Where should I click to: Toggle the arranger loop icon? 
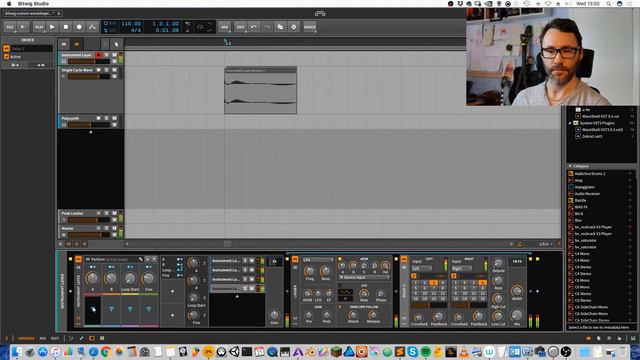click(200, 27)
